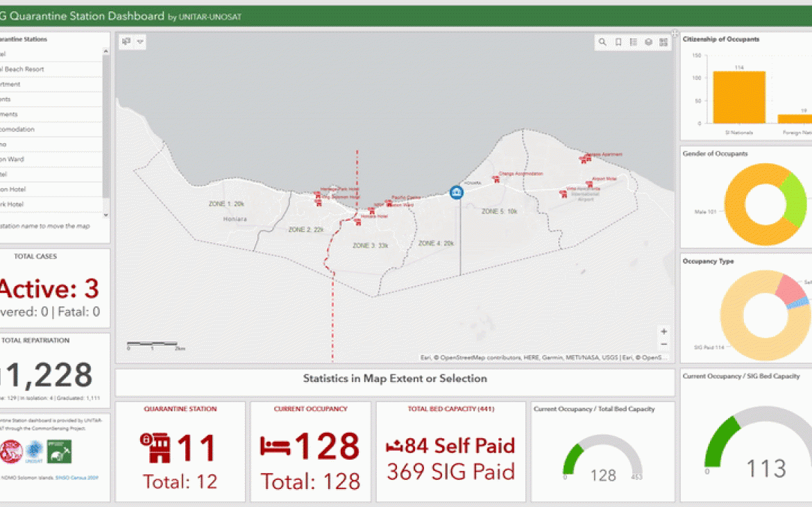Expand the Statistics in Map Extent section
The height and width of the screenshot is (507, 812).
[395, 379]
